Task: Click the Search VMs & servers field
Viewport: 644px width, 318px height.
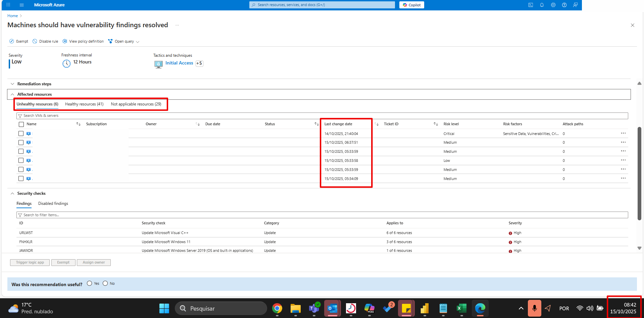Action: [322, 116]
